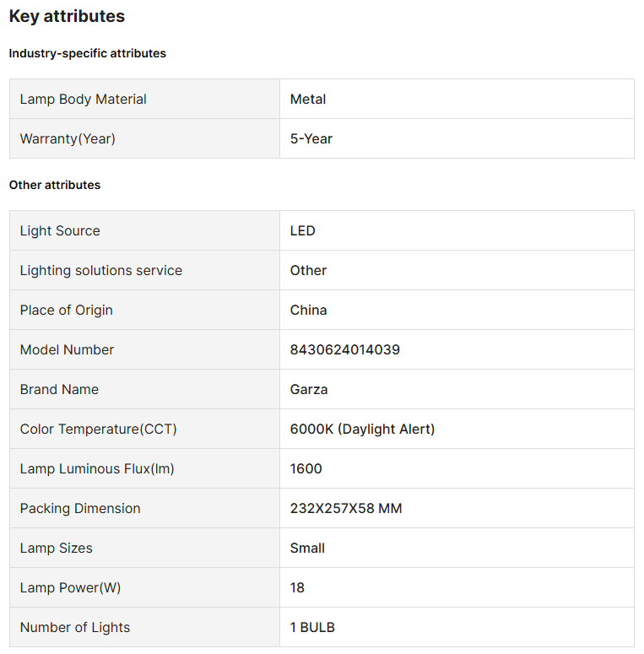Screen dimensions: 644x654
Task: Click the Other attributes subheading
Action: [55, 185]
